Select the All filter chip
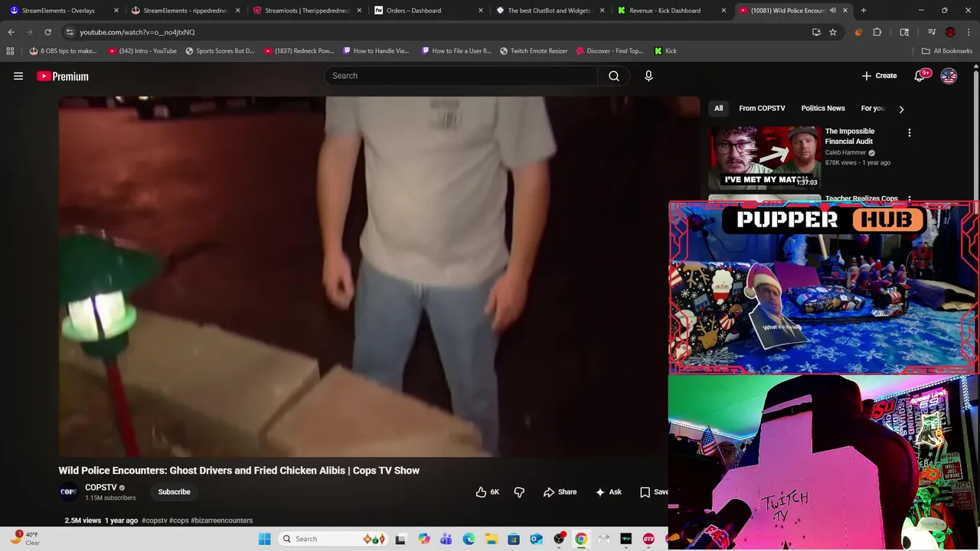This screenshot has height=551, width=980. click(x=718, y=109)
